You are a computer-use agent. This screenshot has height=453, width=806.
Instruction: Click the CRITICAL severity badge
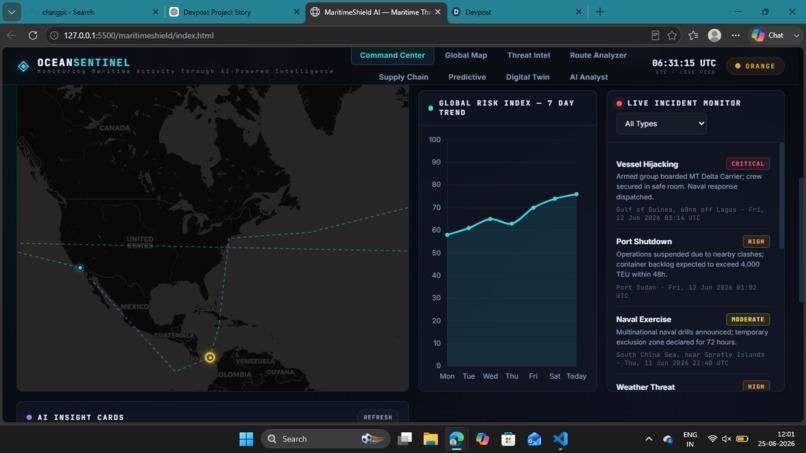click(747, 164)
